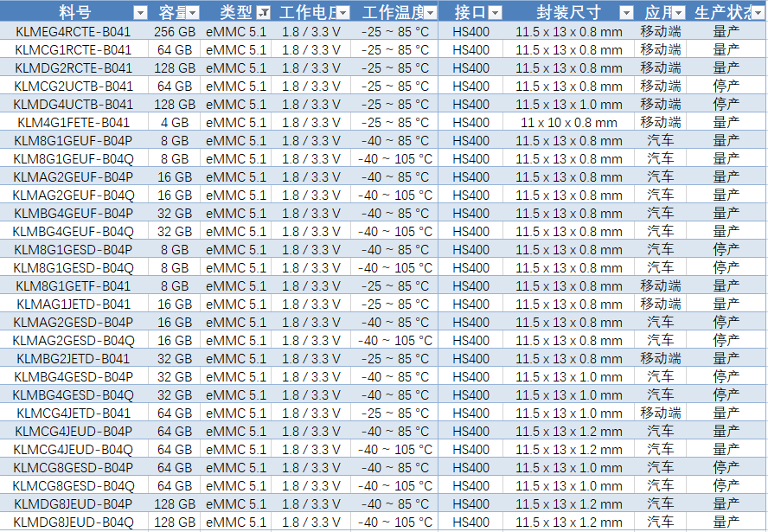Click 停产 status in KLMCG8GESD-B04Q row

click(x=726, y=485)
